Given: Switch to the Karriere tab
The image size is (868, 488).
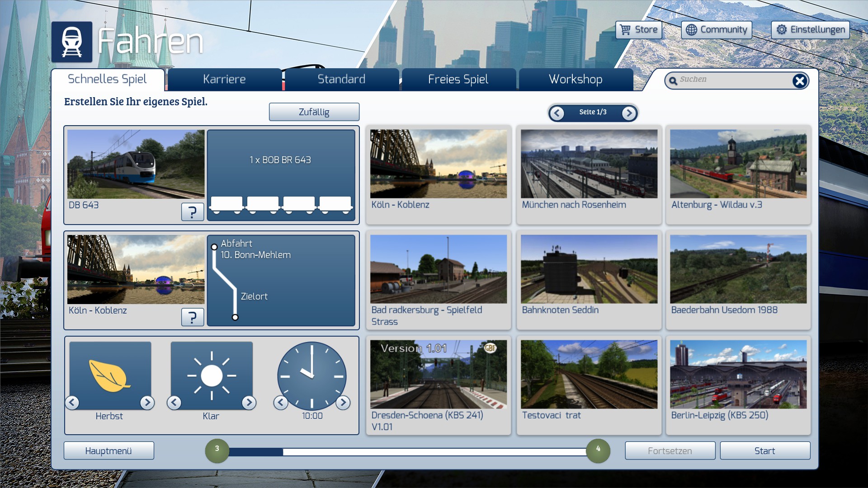Looking at the screenshot, I should tap(224, 80).
